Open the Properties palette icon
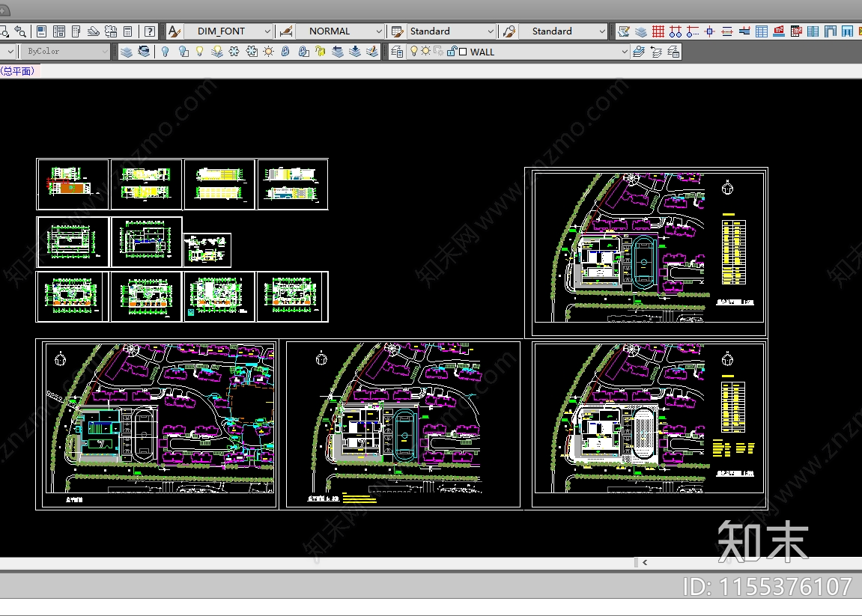This screenshot has width=862, height=616. (x=41, y=31)
